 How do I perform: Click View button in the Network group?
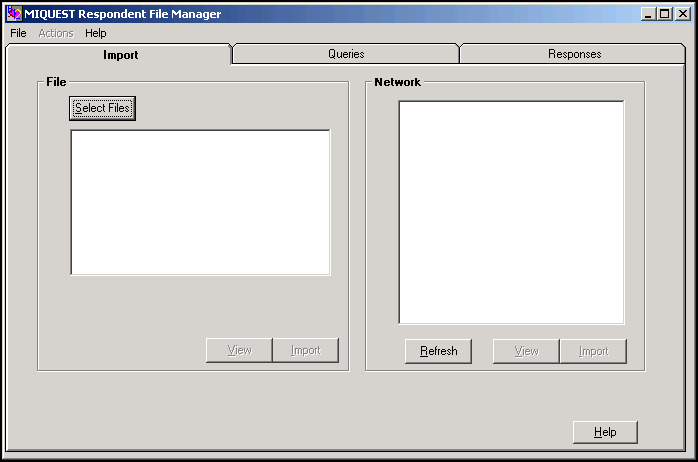click(x=526, y=351)
